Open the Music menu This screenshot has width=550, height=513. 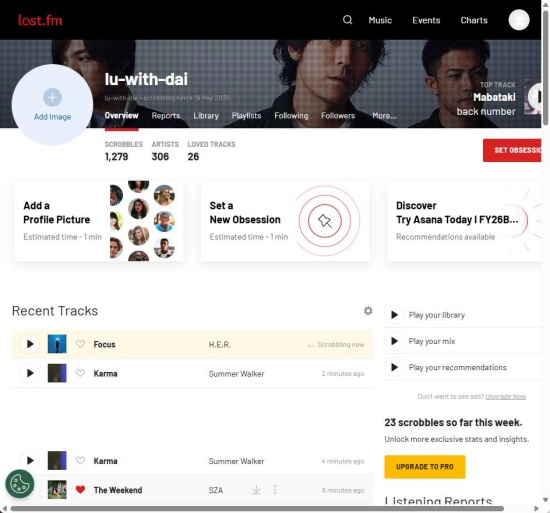[380, 20]
